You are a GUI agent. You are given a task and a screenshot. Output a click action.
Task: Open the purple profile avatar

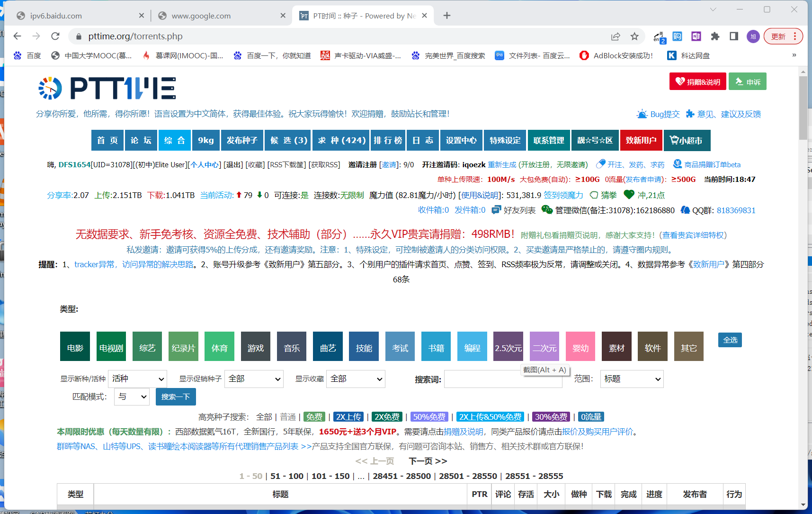click(753, 36)
